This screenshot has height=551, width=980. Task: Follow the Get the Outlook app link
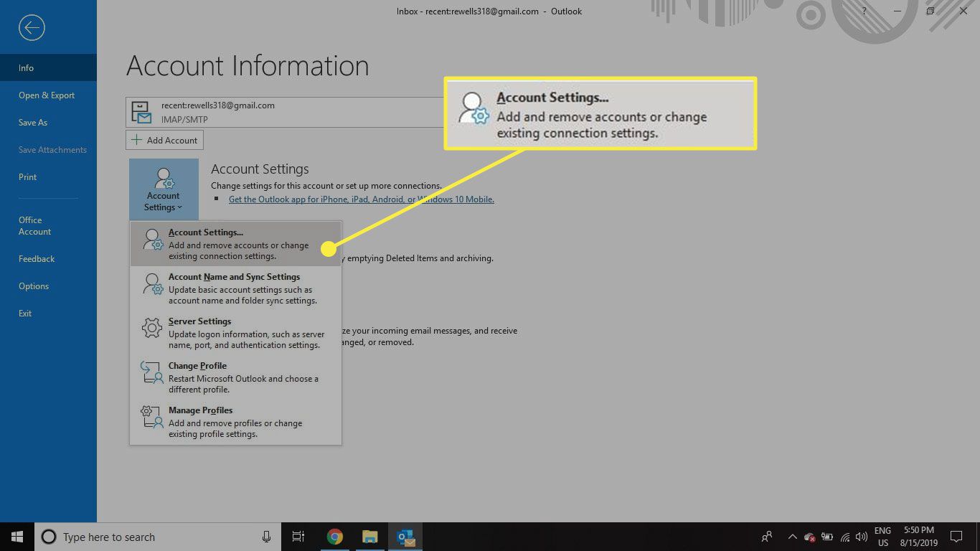[x=362, y=199]
